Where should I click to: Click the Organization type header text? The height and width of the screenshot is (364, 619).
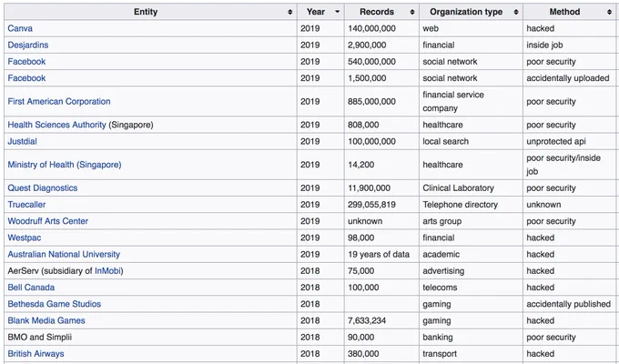466,12
